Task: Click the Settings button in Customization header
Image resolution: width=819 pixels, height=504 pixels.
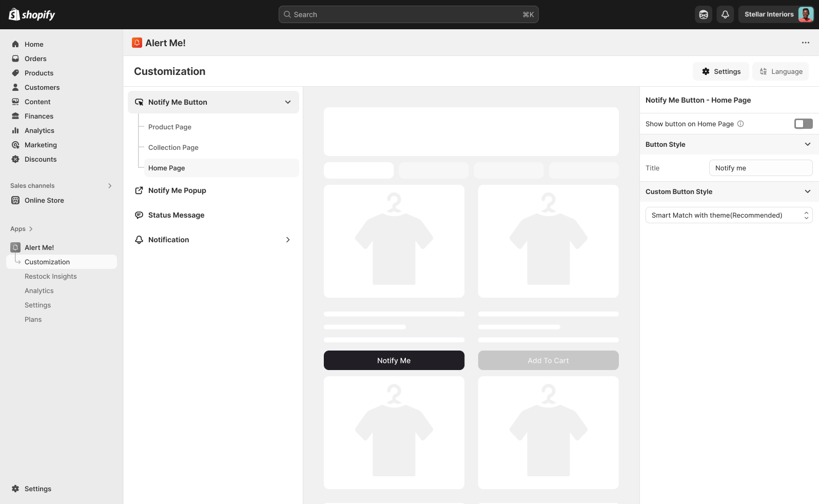Action: [x=721, y=71]
